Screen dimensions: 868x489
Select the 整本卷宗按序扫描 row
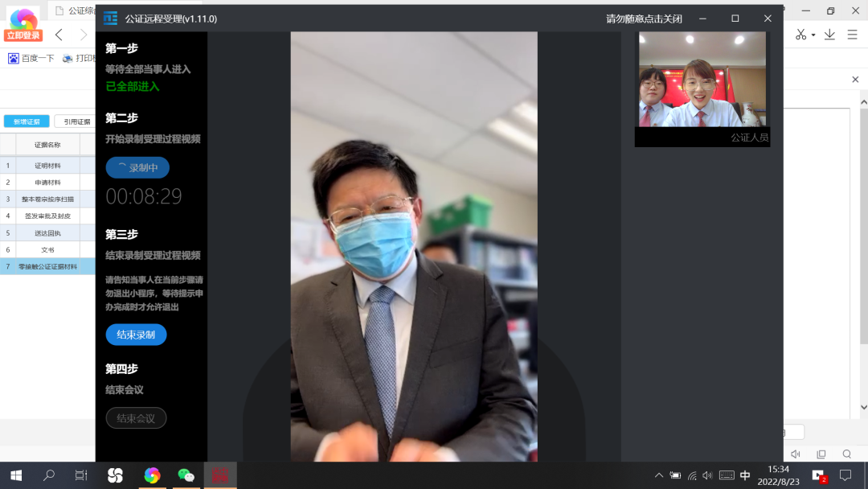(x=47, y=199)
